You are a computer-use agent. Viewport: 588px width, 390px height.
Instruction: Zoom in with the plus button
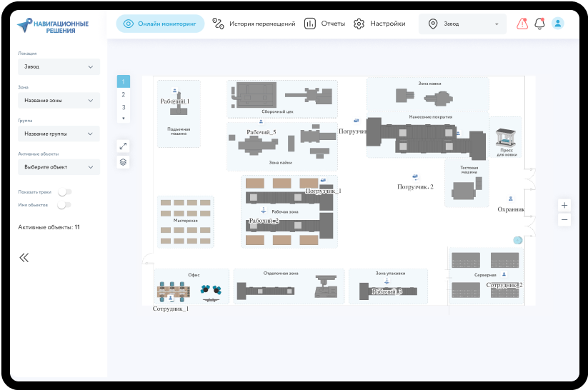564,205
